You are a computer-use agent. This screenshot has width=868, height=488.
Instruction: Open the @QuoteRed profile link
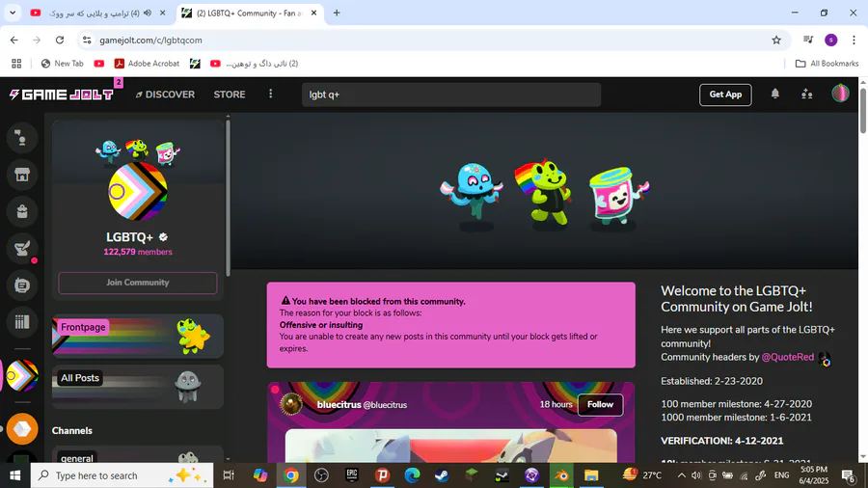pyautogui.click(x=787, y=358)
